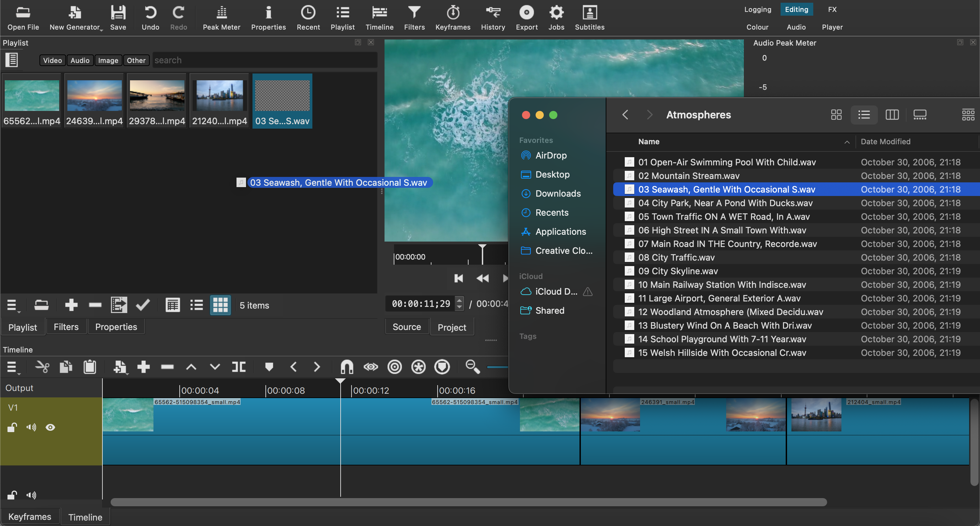Switch to the Filters tab

click(66, 327)
